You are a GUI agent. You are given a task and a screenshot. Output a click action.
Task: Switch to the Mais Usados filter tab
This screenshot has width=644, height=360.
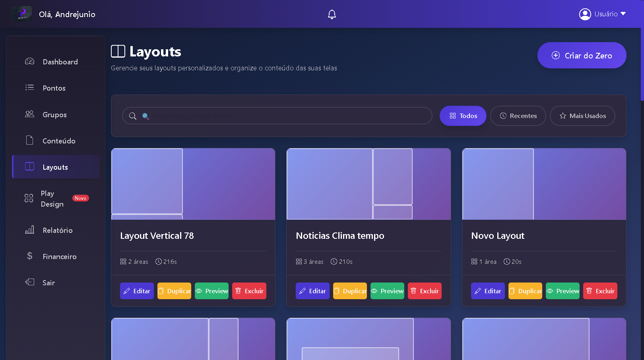582,116
